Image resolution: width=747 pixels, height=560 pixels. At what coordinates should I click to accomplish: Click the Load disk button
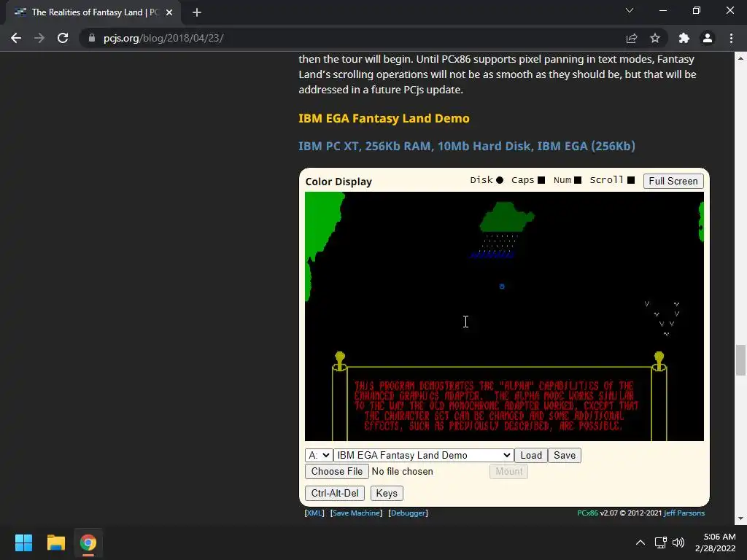pos(531,455)
